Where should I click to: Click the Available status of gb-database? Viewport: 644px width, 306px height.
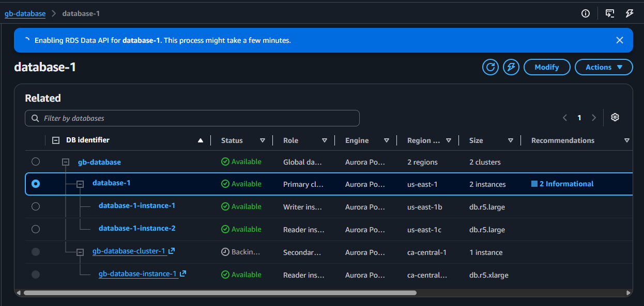[241, 162]
